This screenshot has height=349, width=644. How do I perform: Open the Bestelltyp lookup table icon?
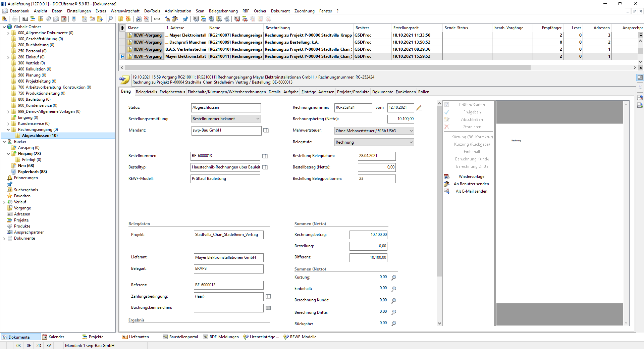265,167
